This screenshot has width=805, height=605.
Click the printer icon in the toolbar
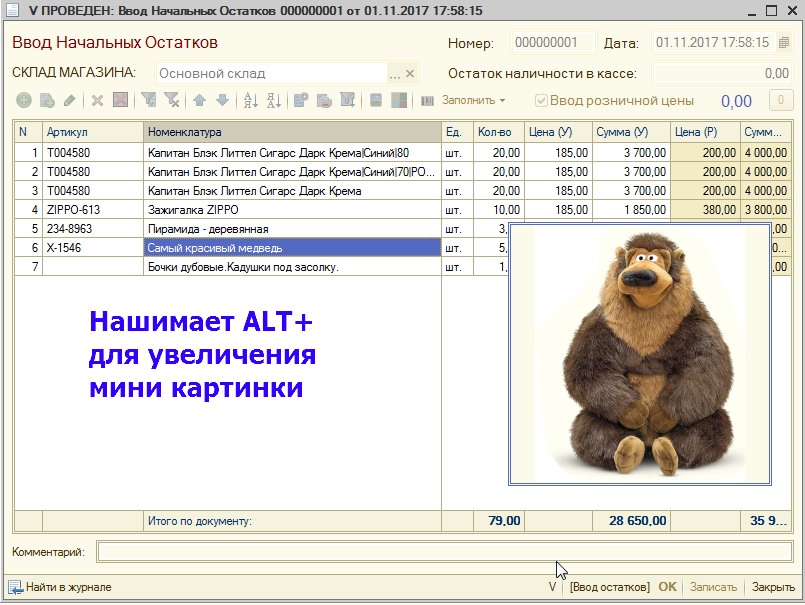click(x=324, y=101)
